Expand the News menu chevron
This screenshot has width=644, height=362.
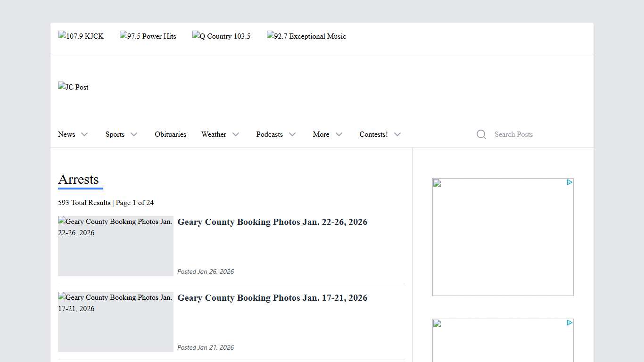84,134
